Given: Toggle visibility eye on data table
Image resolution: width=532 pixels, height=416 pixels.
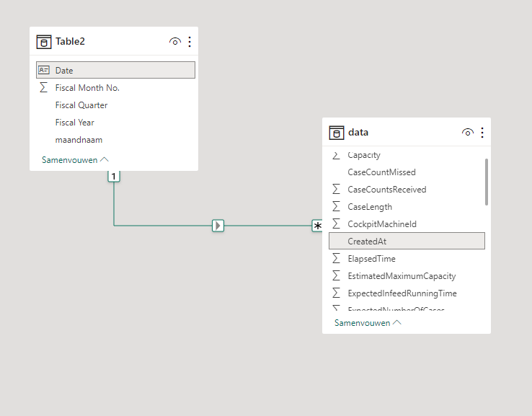Looking at the screenshot, I should tap(468, 133).
